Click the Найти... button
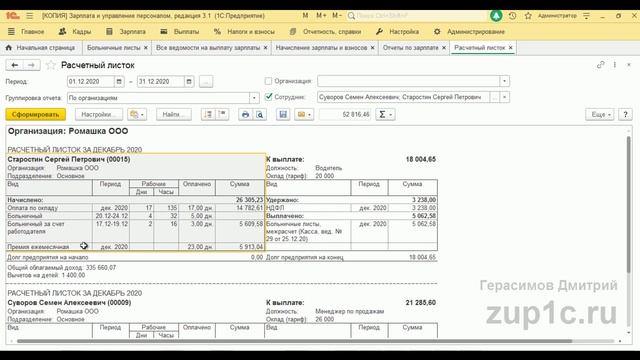 [173, 115]
